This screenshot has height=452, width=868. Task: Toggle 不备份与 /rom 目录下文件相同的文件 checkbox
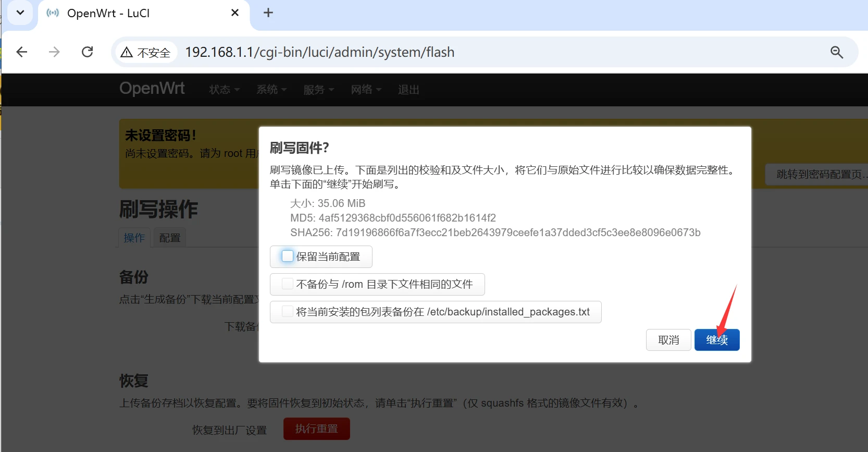pos(287,284)
